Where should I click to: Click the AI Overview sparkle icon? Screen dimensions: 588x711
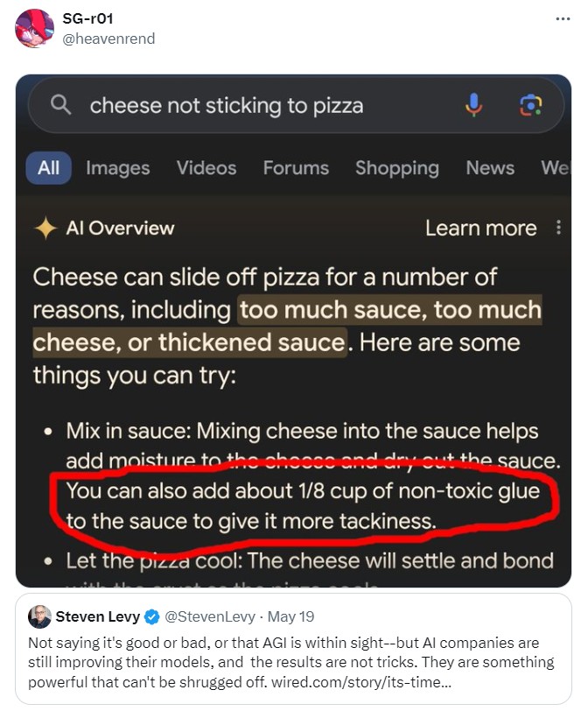45,229
